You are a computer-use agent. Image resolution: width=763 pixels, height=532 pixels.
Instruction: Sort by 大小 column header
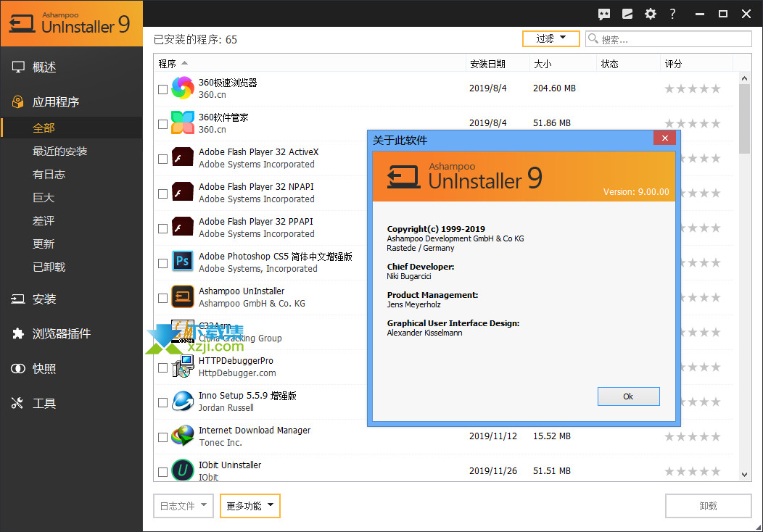[563, 64]
